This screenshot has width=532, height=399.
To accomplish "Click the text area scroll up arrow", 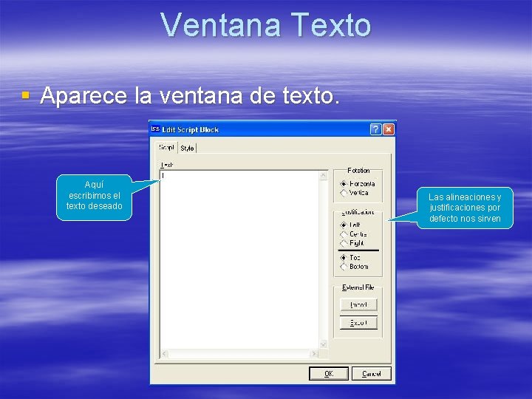I will pyautogui.click(x=324, y=175).
